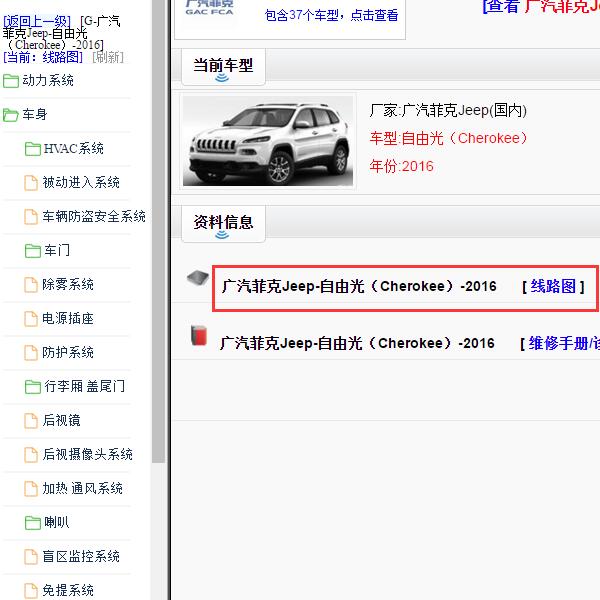The width and height of the screenshot is (600, 600).
Task: Click the 防护系统 document icon
Action: point(31,352)
